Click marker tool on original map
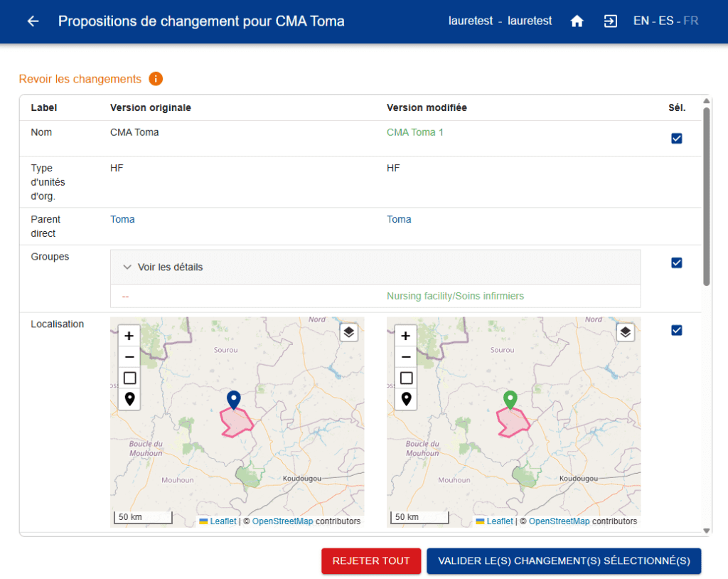Viewport: 728px width, 579px height. [x=129, y=399]
